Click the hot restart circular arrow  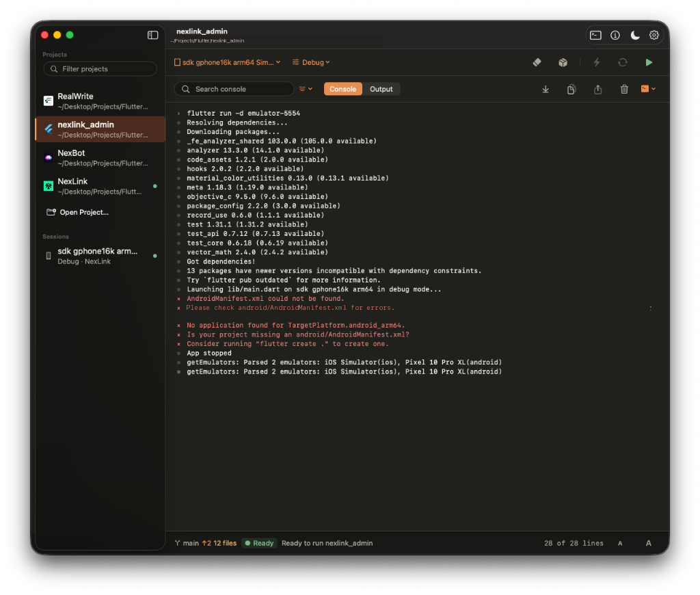[x=623, y=62]
